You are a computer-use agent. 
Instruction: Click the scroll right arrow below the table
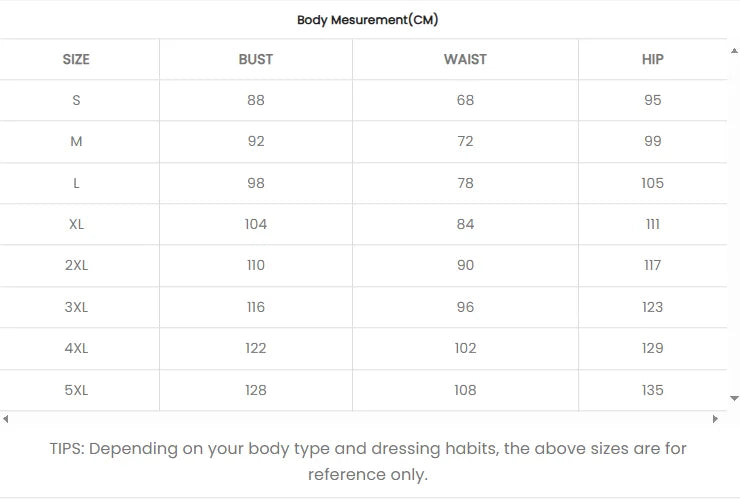[715, 419]
